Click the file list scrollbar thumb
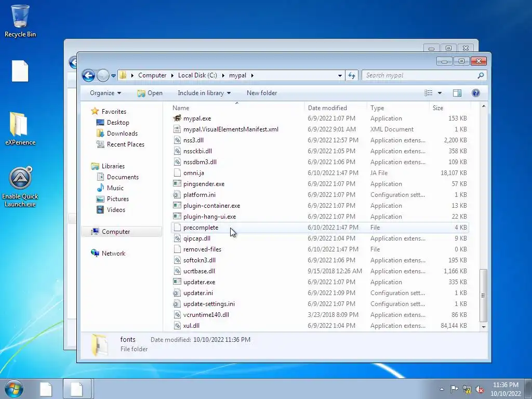Screen dimensions: 532x399 point(483,295)
